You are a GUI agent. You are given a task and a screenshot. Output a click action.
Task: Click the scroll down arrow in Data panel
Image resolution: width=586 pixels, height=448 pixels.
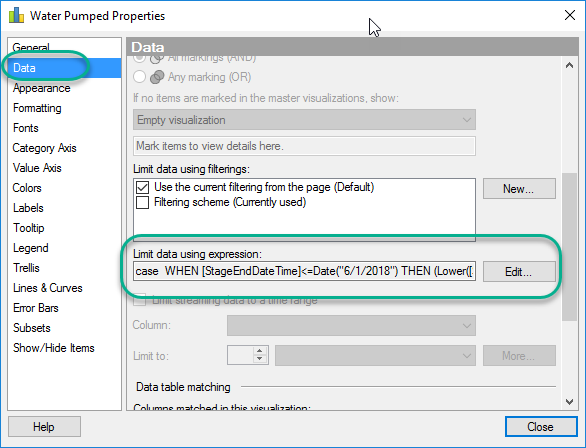point(569,402)
